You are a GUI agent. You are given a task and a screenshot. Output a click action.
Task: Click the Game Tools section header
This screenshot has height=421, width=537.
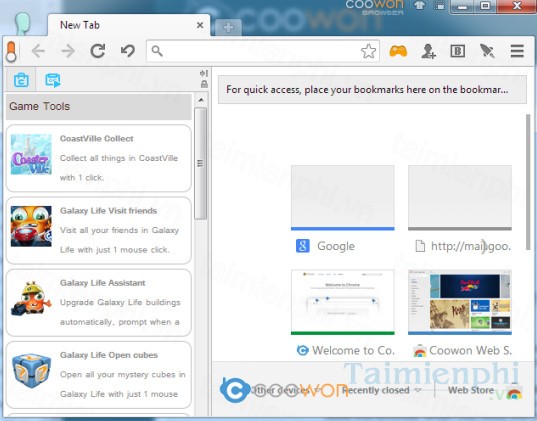coord(99,107)
